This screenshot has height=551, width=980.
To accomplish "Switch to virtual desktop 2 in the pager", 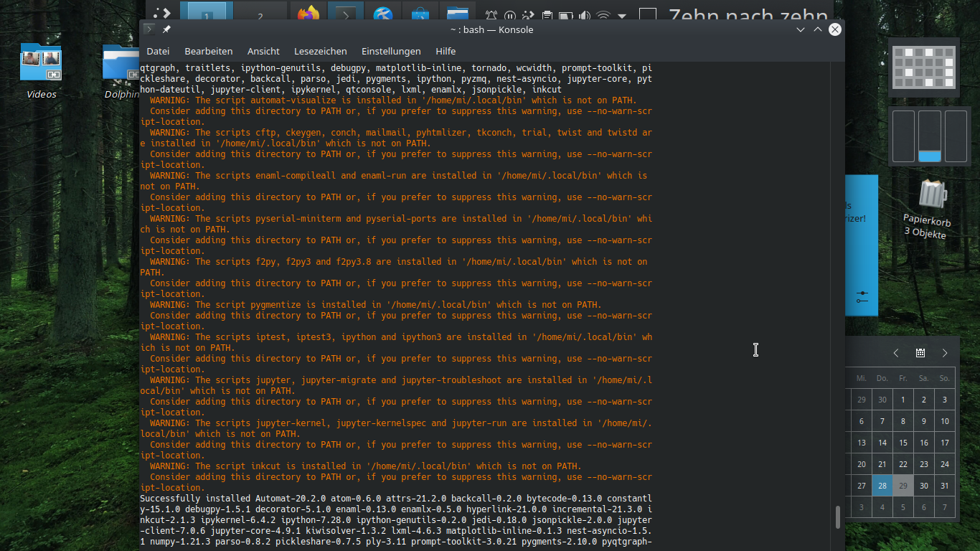I will [260, 14].
